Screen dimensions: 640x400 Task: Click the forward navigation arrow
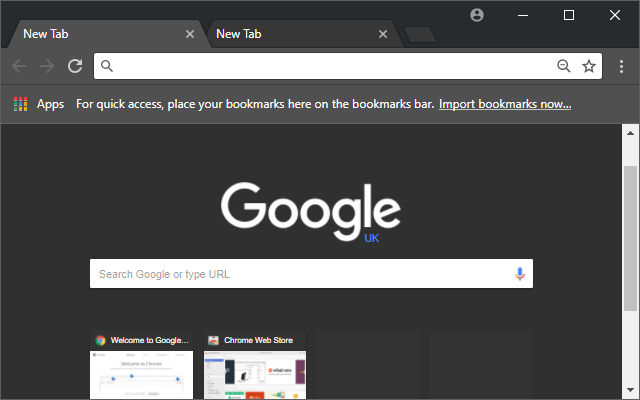click(47, 66)
